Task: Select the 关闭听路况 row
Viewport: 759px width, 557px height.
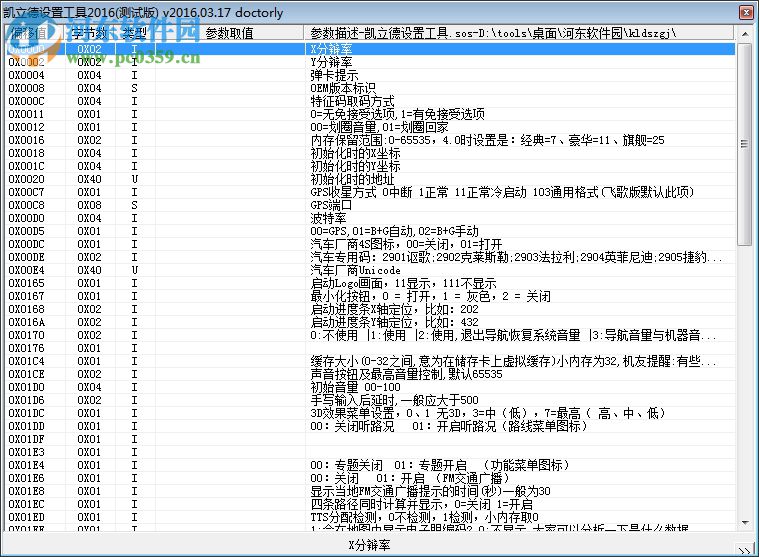Action: (371, 426)
